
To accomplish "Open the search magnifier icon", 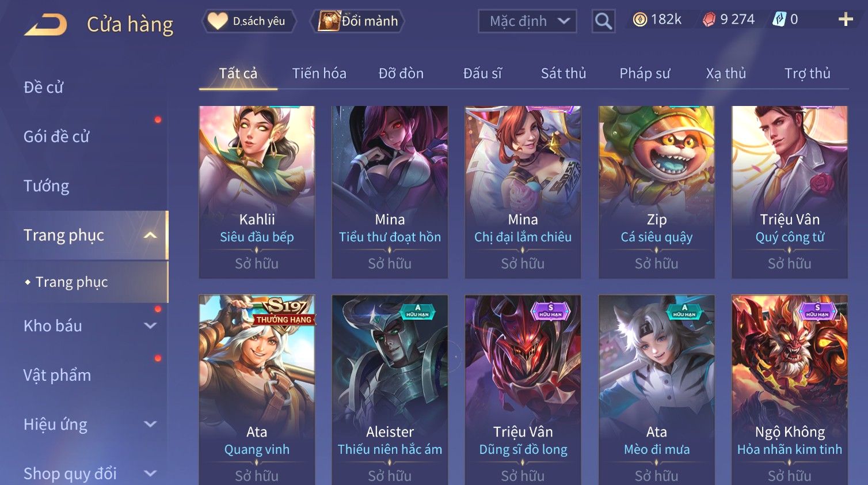I will (603, 21).
